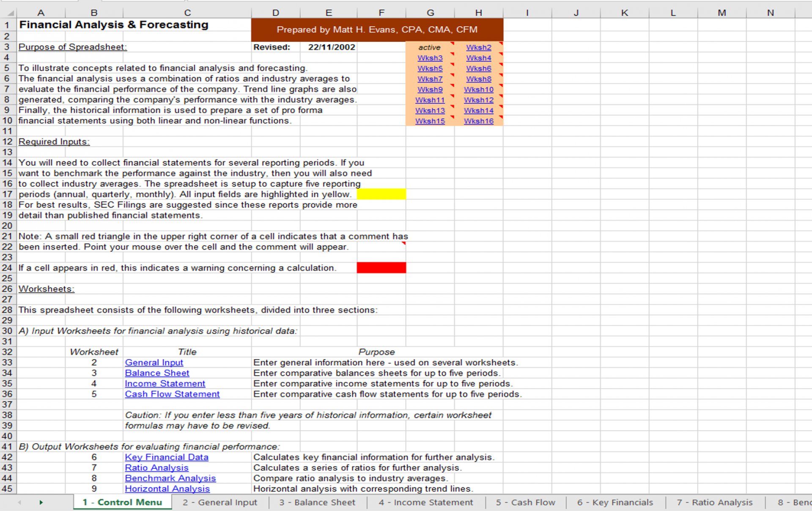This screenshot has width=812, height=511.
Task: Open the Wksh3 link
Action: [430, 58]
